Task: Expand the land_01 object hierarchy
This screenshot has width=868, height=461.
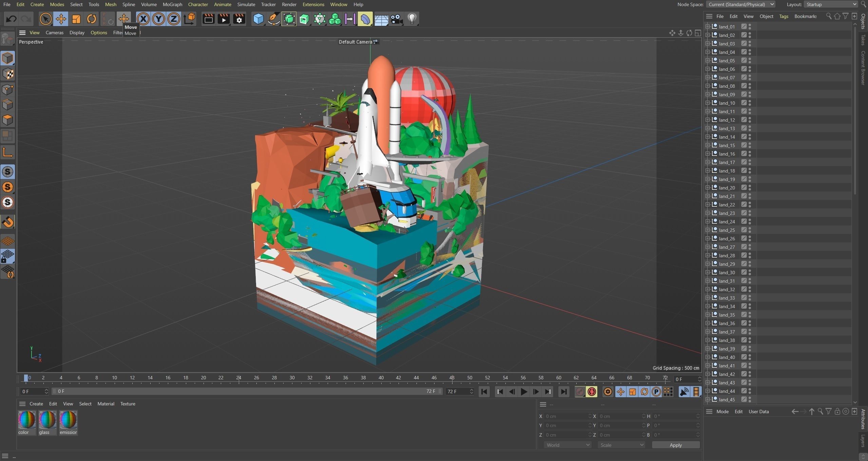Action: 708,26
